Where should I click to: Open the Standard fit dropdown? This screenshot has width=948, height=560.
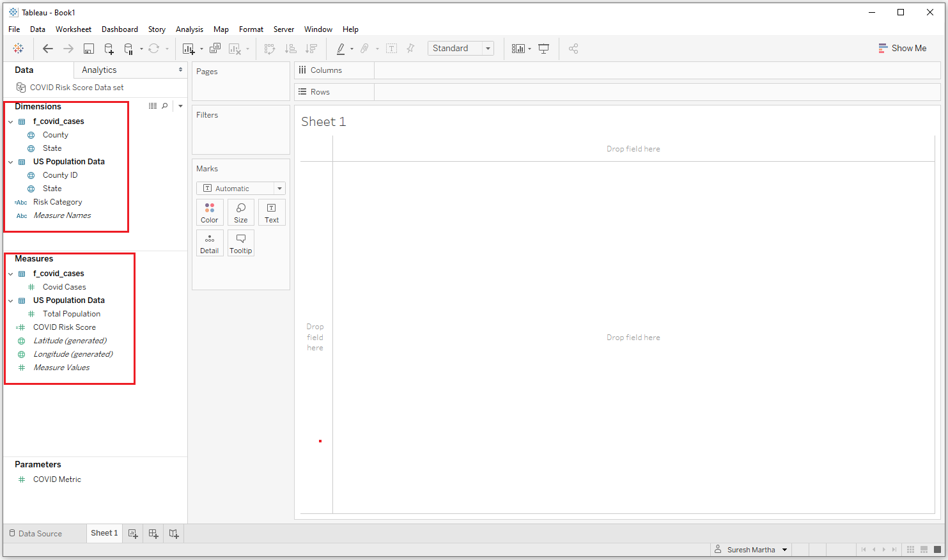click(x=488, y=48)
